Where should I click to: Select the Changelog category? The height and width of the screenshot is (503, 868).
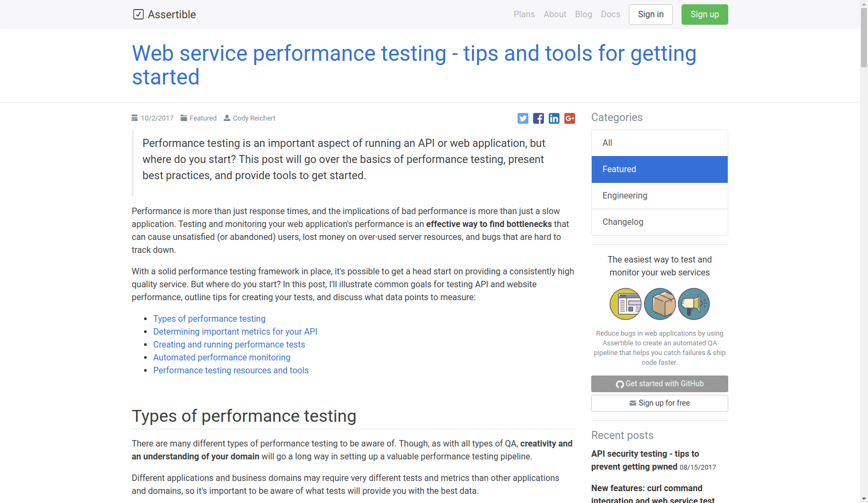(x=659, y=222)
